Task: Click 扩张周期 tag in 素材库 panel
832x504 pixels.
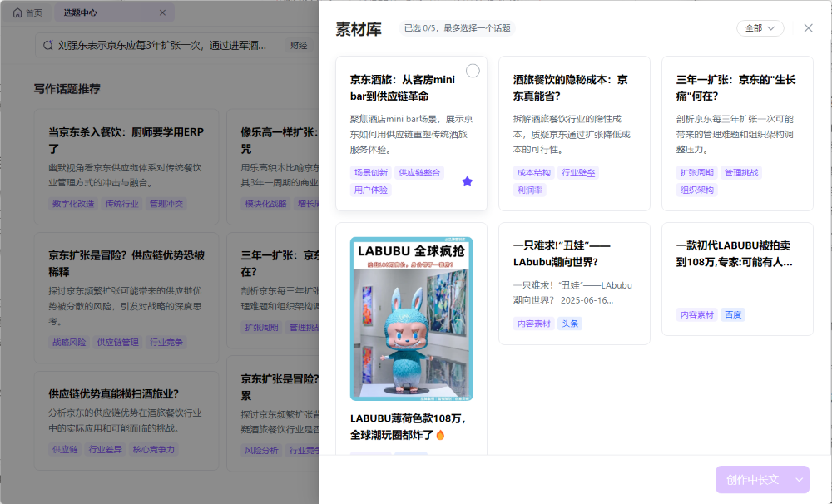Action: (696, 172)
